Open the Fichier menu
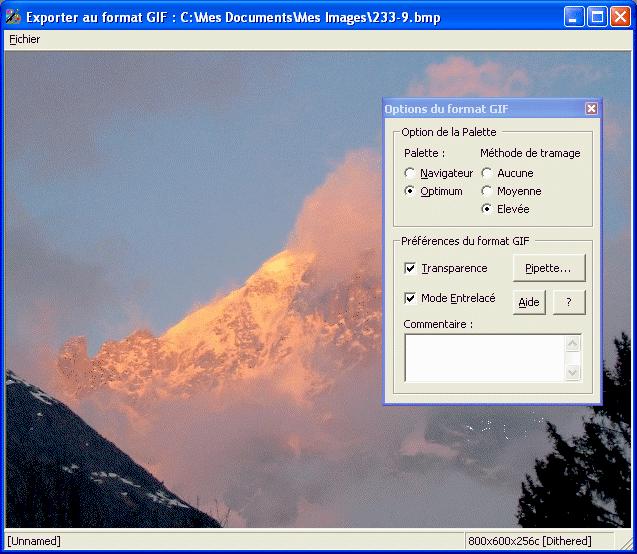This screenshot has height=554, width=637. pos(24,40)
